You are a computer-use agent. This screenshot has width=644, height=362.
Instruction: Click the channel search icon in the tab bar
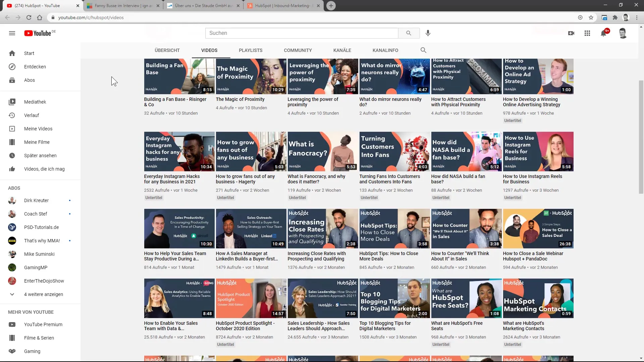423,50
